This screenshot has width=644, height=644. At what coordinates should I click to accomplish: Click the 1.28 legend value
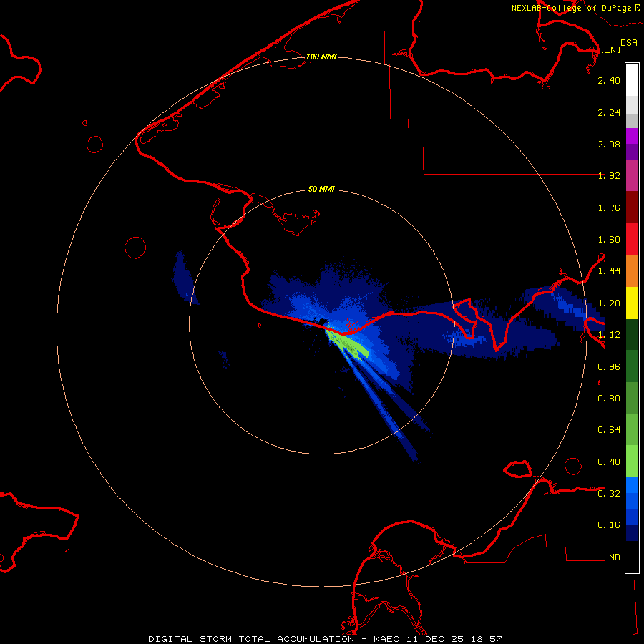[609, 303]
